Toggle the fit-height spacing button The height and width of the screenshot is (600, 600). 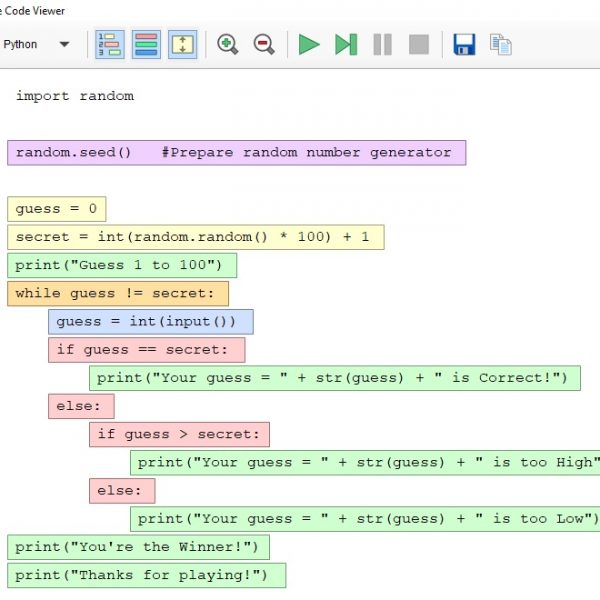[x=182, y=44]
